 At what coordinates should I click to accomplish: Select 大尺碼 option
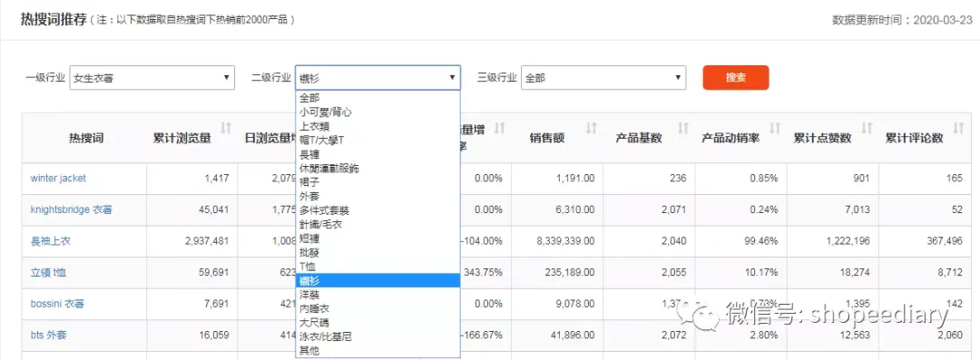(x=377, y=323)
